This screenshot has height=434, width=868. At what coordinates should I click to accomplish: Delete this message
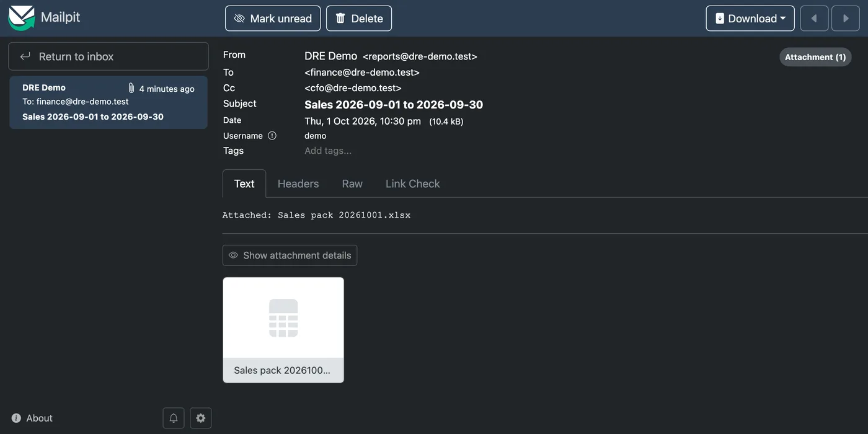pyautogui.click(x=359, y=19)
